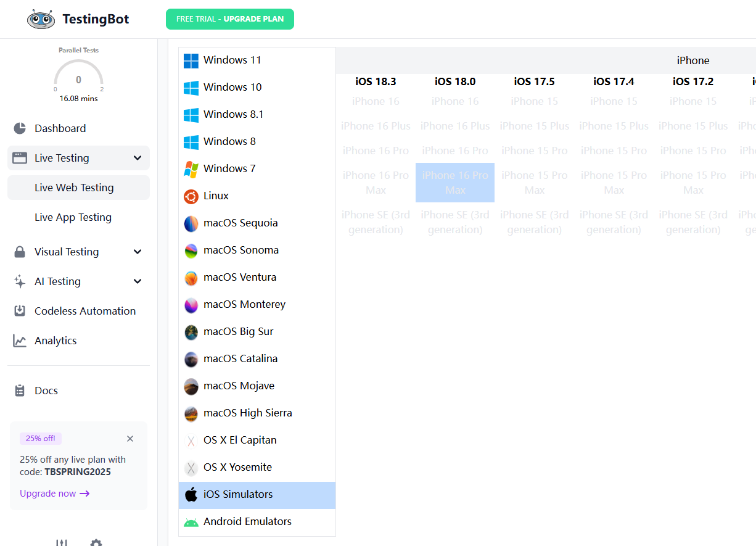The image size is (756, 546).
Task: Click the AI Testing sparkle icon
Action: 20,281
